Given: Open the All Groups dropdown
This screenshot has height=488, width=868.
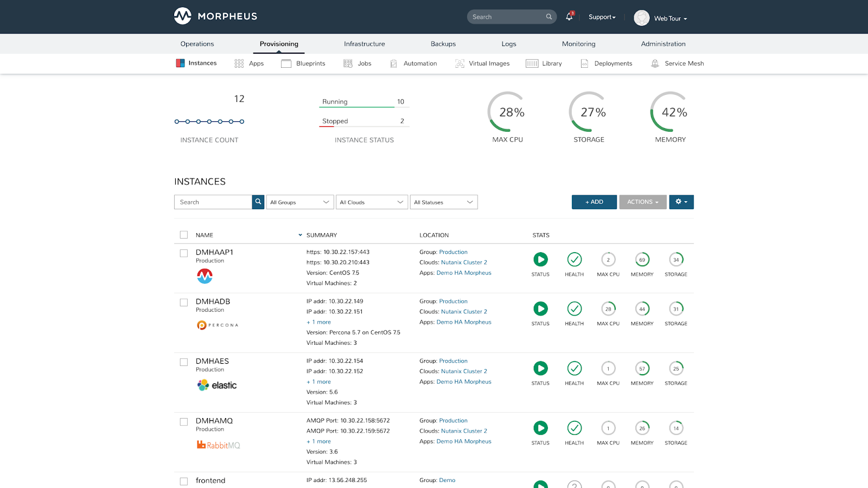Looking at the screenshot, I should click(x=299, y=202).
